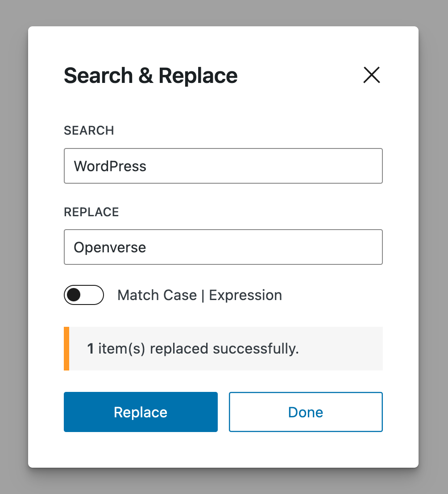Click the '1 item(s) replaced successfully.' notice
Image resolution: width=448 pixels, height=494 pixels.
pos(223,349)
